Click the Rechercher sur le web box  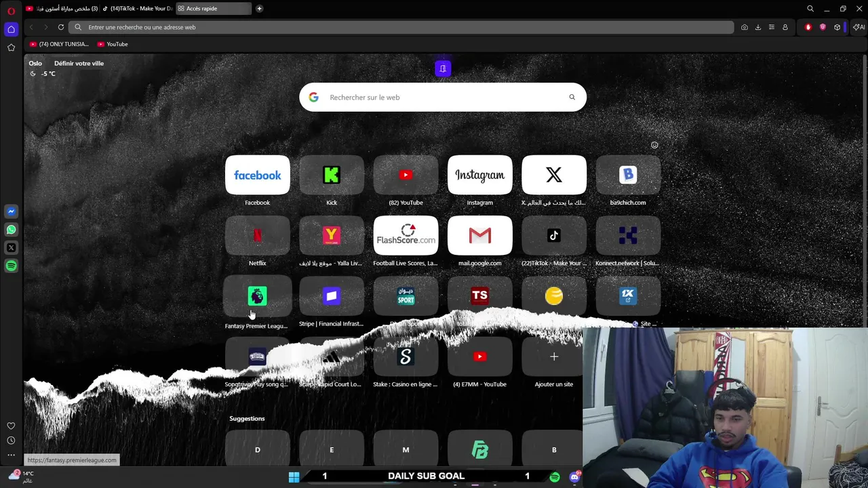point(443,97)
